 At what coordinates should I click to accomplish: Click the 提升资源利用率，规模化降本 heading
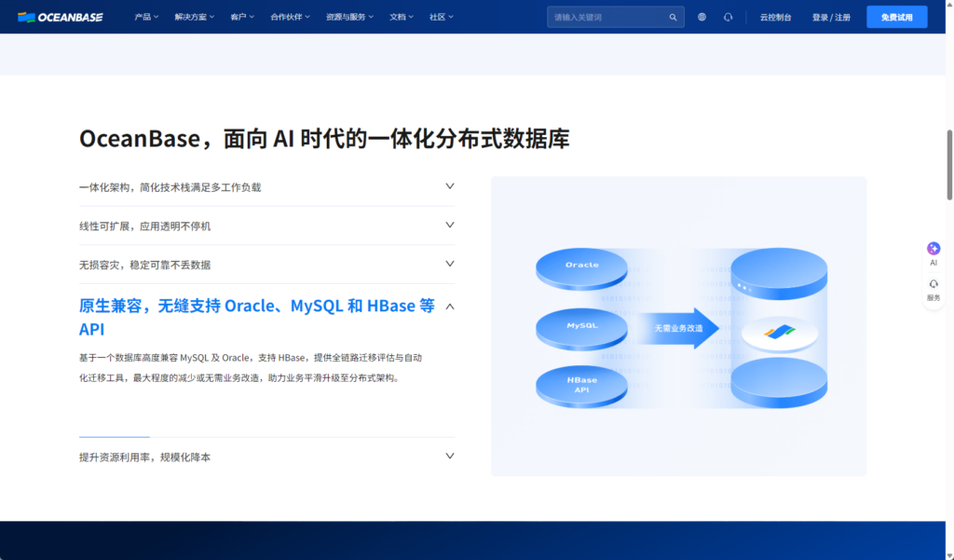click(x=144, y=458)
